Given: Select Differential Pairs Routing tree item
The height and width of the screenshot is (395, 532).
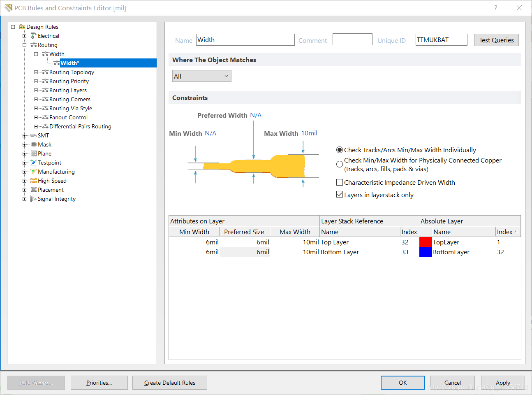Looking at the screenshot, I should coord(80,126).
